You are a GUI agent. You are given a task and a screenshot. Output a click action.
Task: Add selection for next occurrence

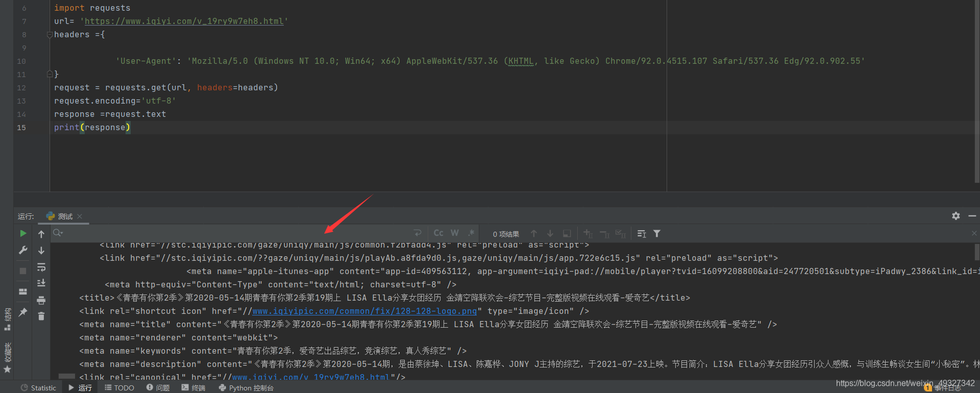(588, 233)
